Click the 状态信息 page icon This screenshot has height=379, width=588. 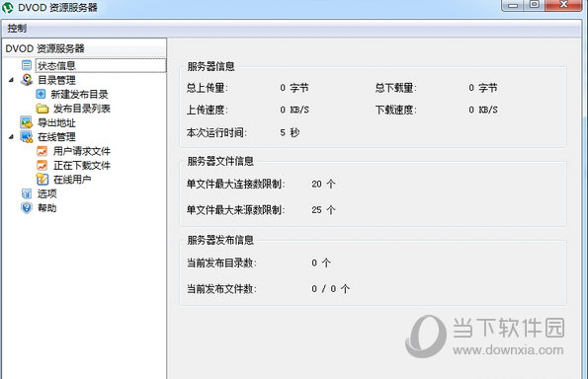27,65
